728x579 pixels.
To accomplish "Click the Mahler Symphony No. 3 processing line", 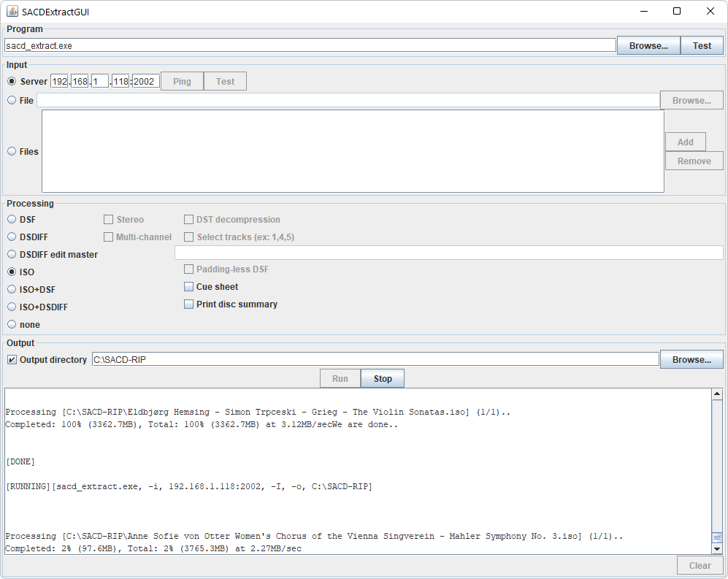I will click(314, 536).
